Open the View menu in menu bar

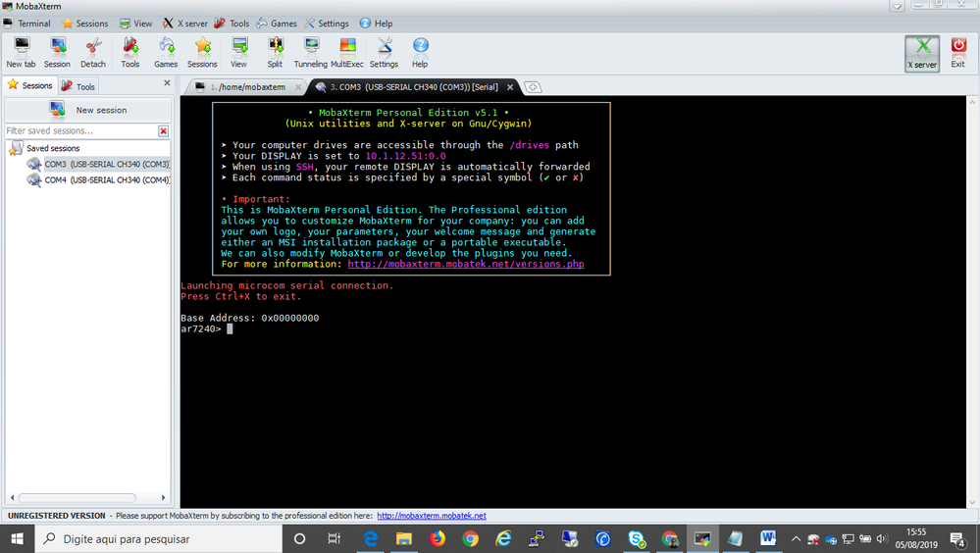135,24
